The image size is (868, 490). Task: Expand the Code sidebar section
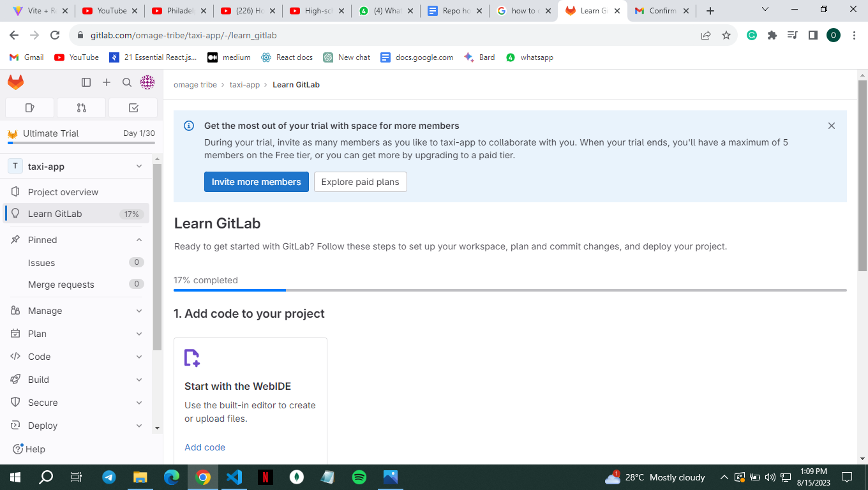[77, 357]
